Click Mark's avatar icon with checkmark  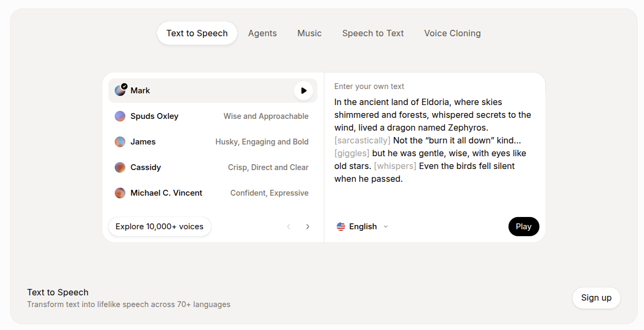coord(120,91)
